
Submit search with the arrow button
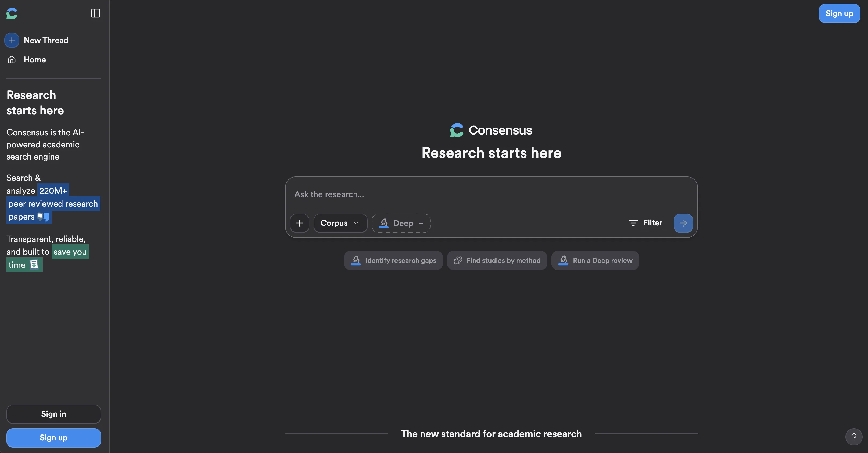683,223
